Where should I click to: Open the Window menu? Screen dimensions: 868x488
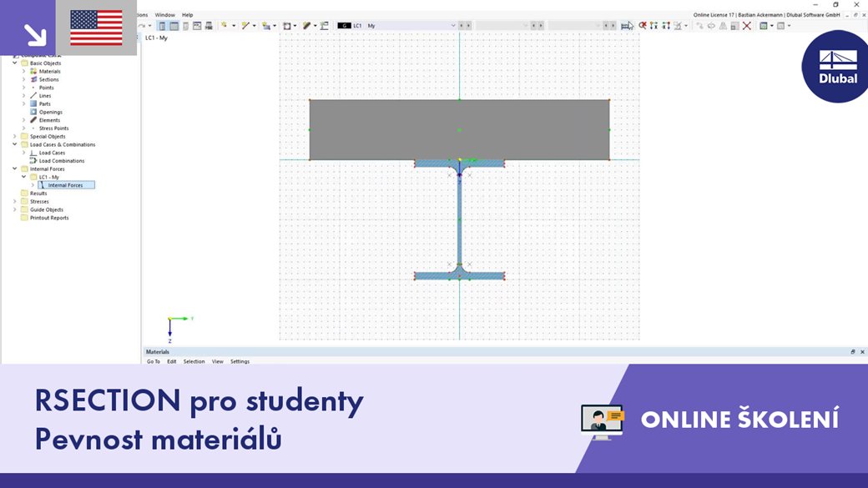coord(164,15)
